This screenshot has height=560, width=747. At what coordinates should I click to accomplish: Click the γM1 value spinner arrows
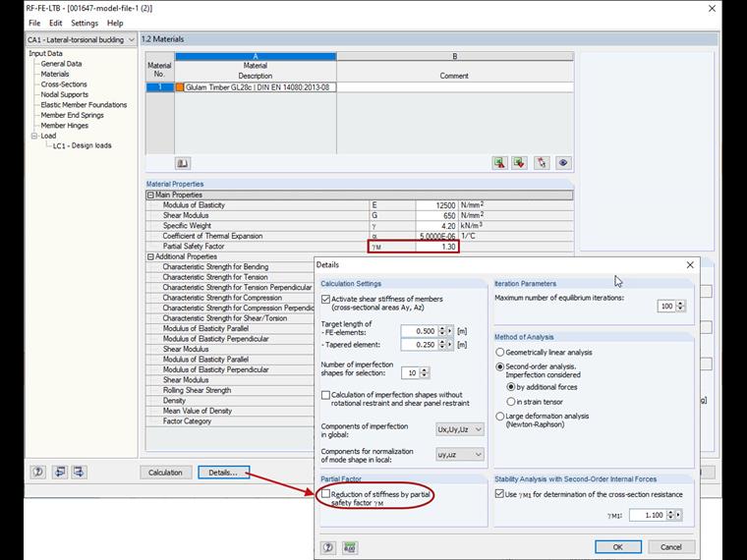pos(670,515)
